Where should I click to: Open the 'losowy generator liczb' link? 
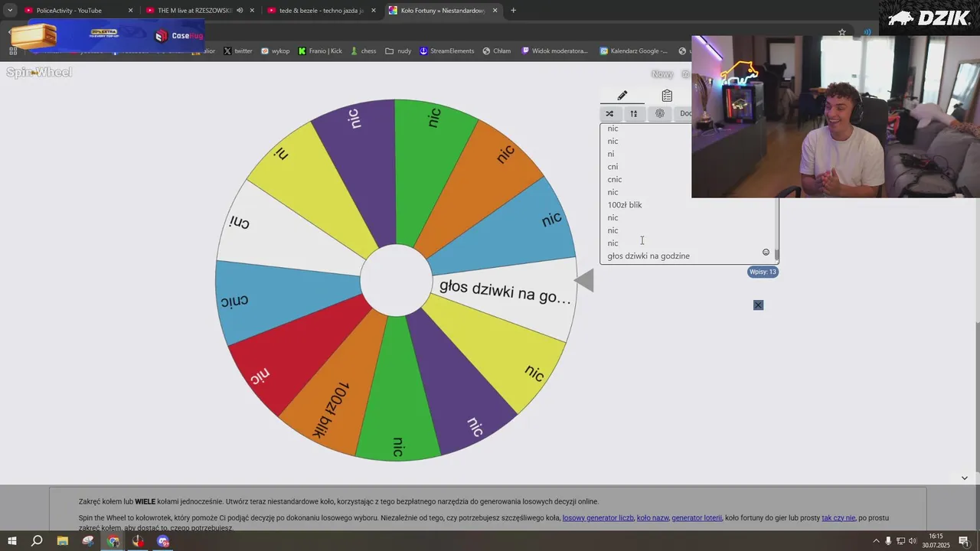(598, 518)
